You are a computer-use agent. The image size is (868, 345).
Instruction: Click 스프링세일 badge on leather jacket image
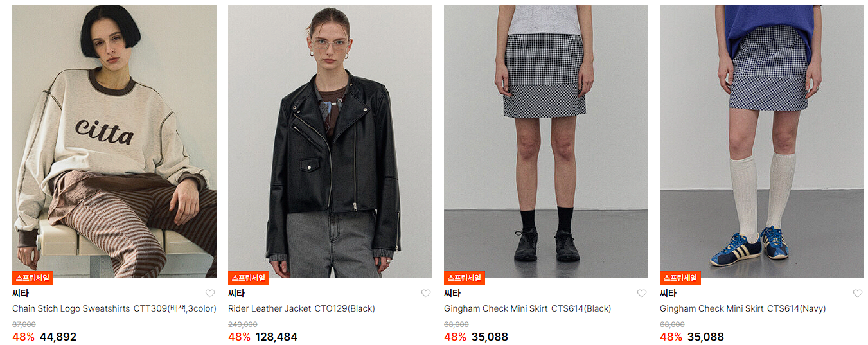(x=249, y=278)
